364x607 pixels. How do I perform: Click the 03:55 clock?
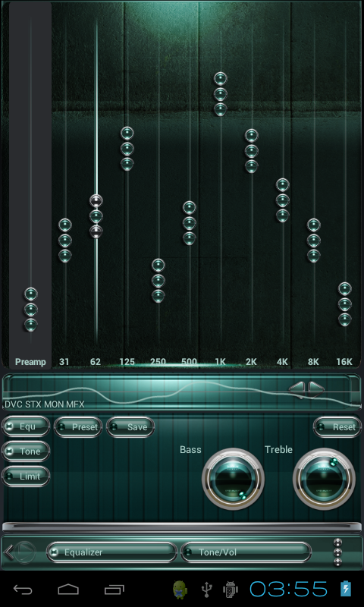point(289,590)
